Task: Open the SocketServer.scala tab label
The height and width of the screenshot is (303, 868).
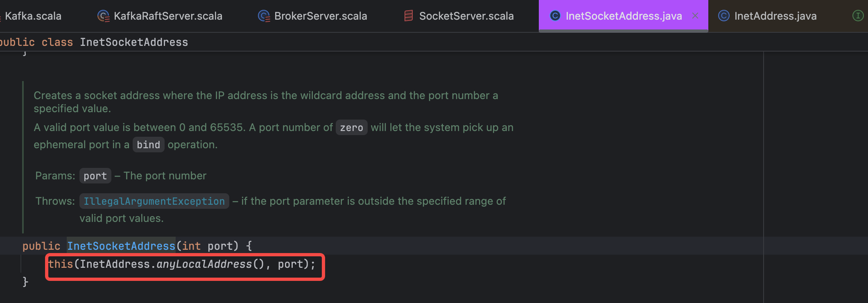Action: pos(466,16)
